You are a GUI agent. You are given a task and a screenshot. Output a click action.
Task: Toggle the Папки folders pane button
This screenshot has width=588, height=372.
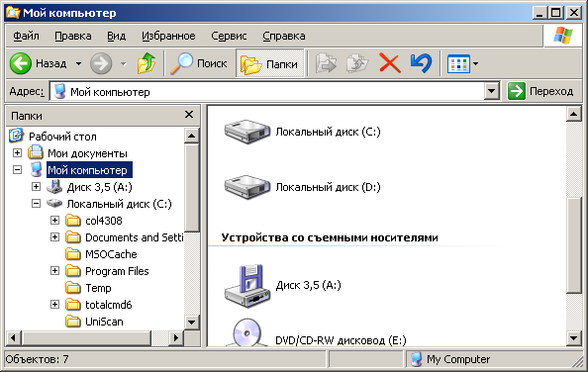(269, 63)
